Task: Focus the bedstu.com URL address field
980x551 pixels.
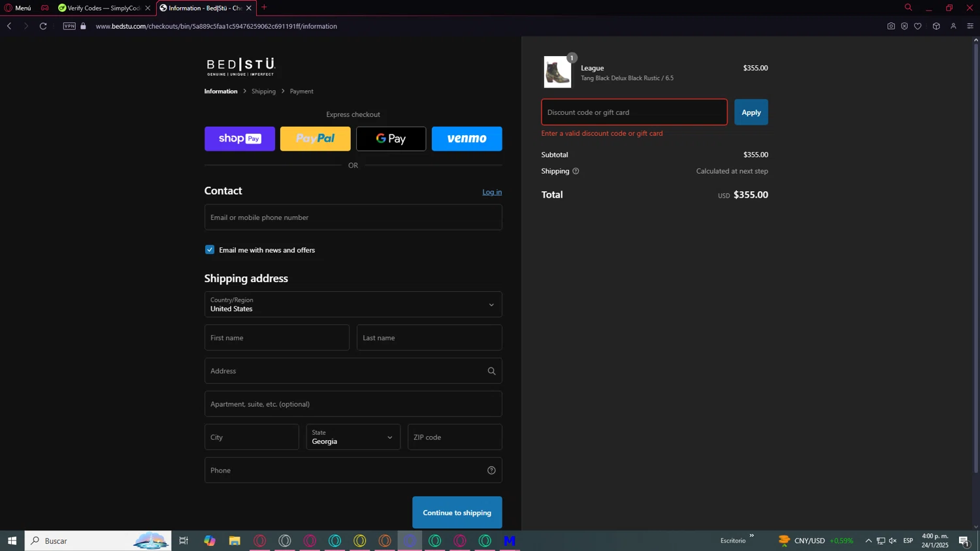Action: pos(216,26)
